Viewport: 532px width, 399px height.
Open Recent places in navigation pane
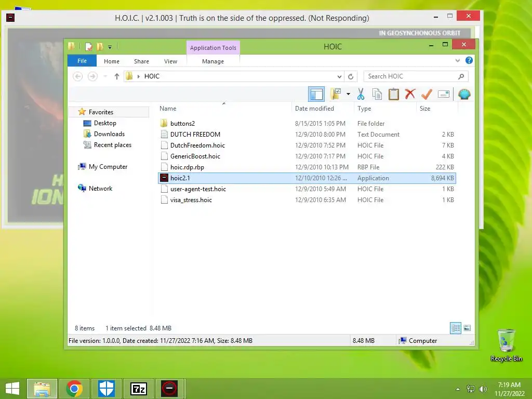coord(113,145)
